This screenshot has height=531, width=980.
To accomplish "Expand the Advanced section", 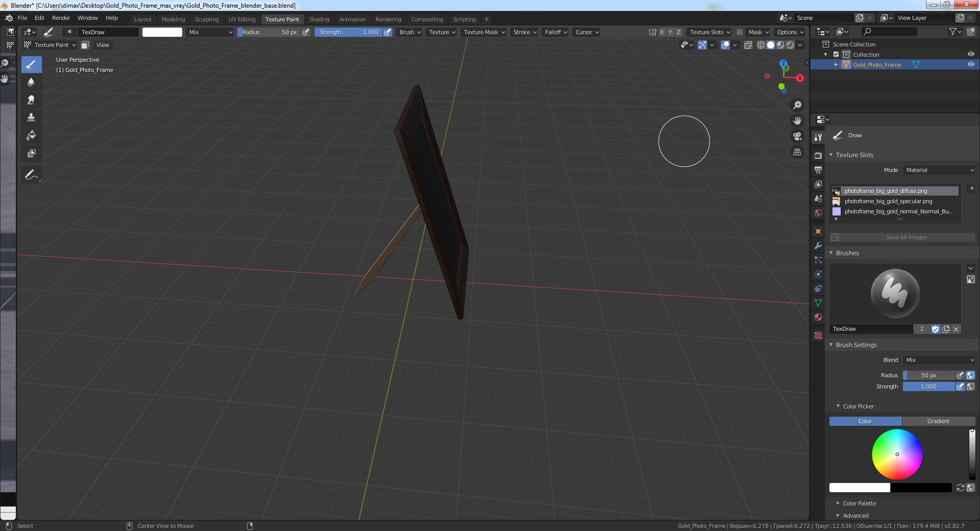I will (855, 516).
